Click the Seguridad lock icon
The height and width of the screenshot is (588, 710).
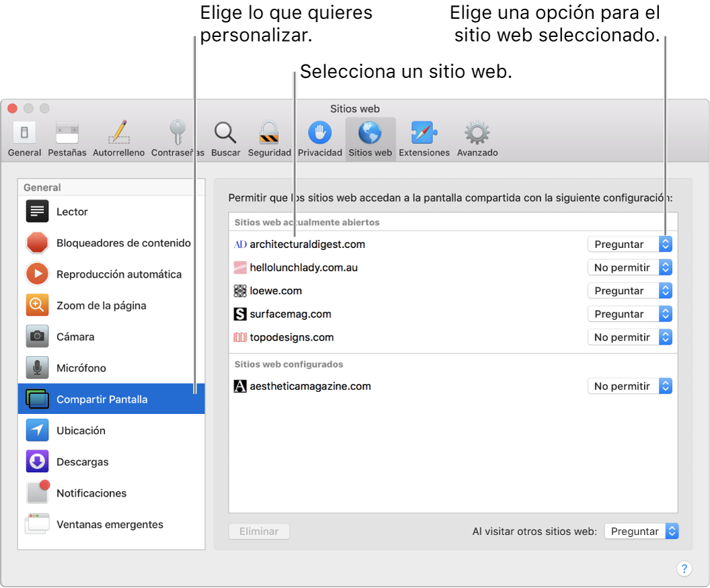(269, 132)
